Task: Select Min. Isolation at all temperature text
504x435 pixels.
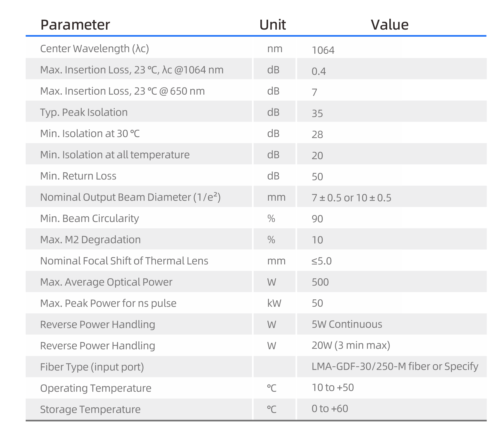Action: tap(115, 155)
